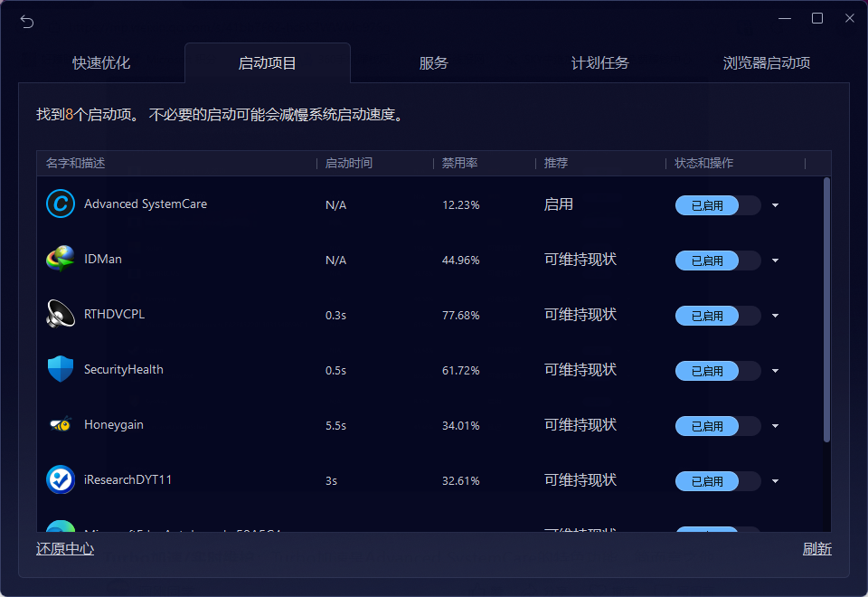
Task: Open the 还原中心 link
Action: coord(65,549)
